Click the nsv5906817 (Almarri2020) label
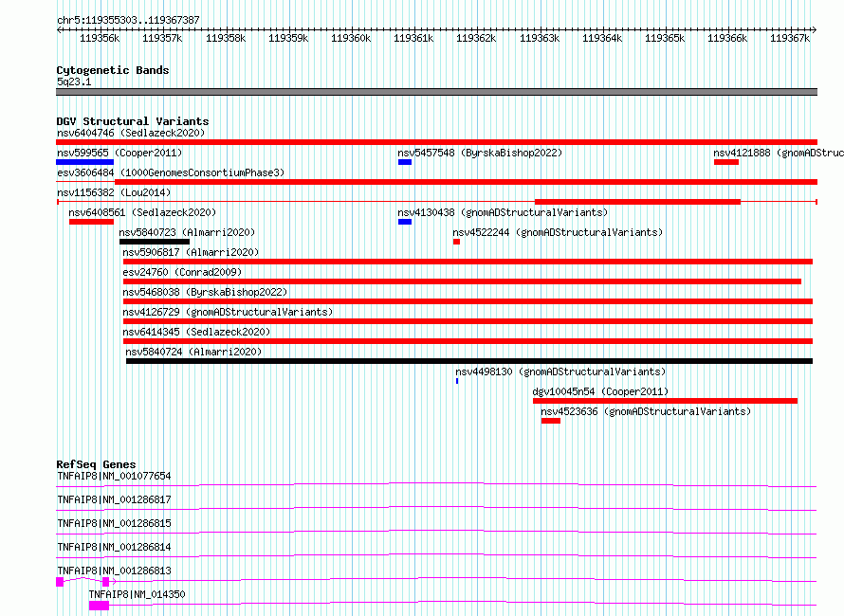The height and width of the screenshot is (616, 844). point(191,252)
